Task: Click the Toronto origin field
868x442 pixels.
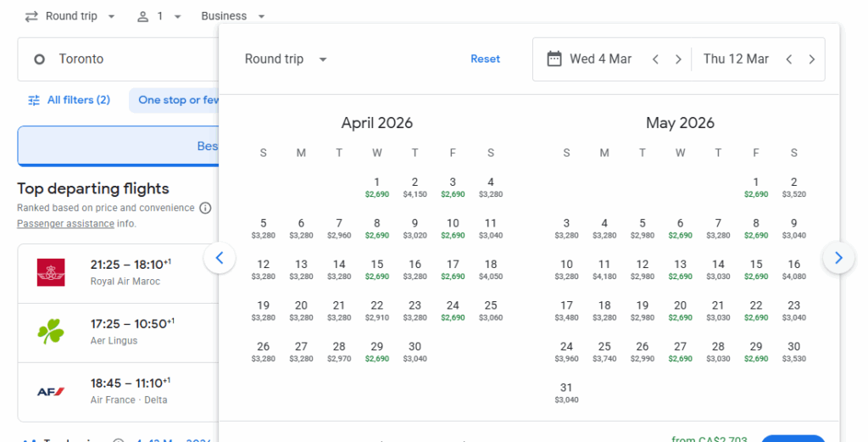Action: pyautogui.click(x=118, y=59)
